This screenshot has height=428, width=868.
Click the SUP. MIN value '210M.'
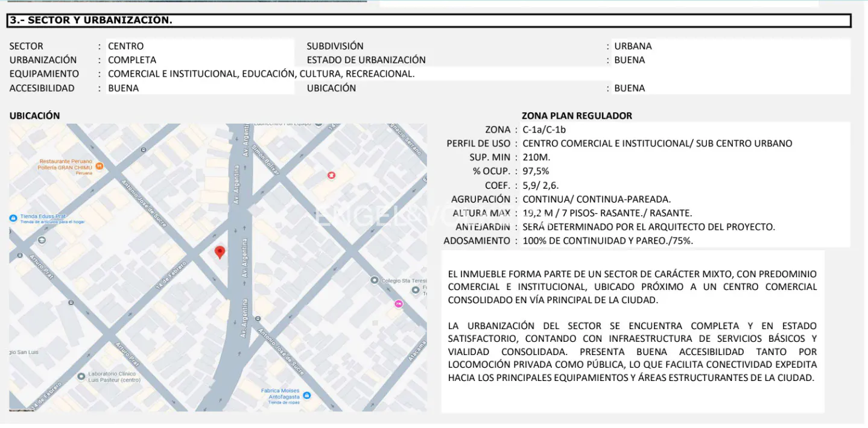536,157
